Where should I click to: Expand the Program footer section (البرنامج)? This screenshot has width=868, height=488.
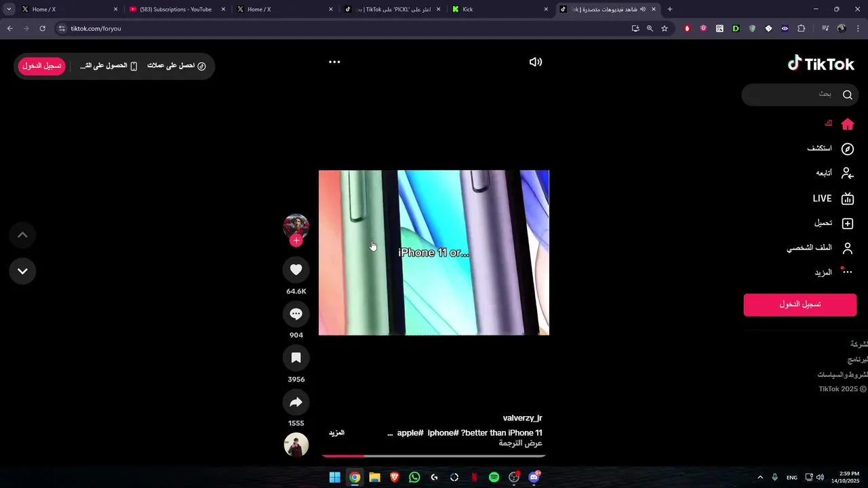[x=858, y=359]
